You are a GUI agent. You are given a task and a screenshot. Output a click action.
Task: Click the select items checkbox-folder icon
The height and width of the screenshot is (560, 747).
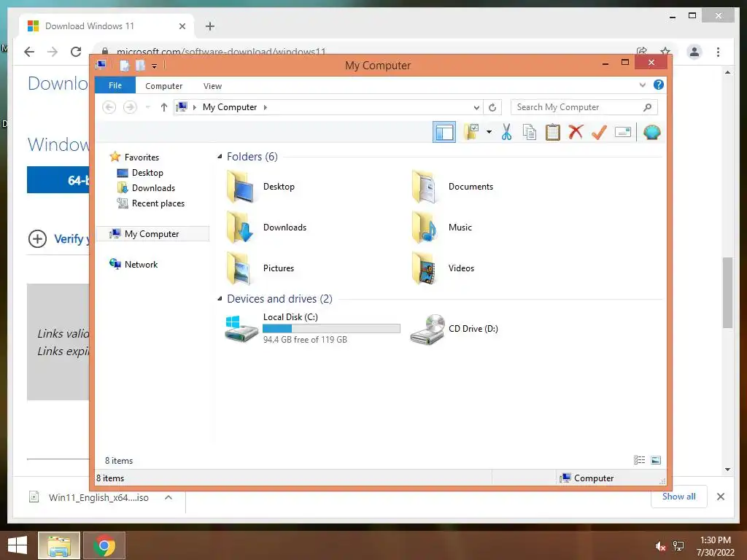(x=471, y=132)
